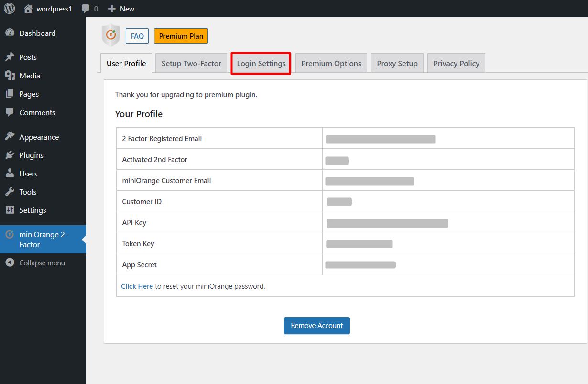This screenshot has width=588, height=384.
Task: Open the Premium Options tab
Action: click(x=331, y=63)
